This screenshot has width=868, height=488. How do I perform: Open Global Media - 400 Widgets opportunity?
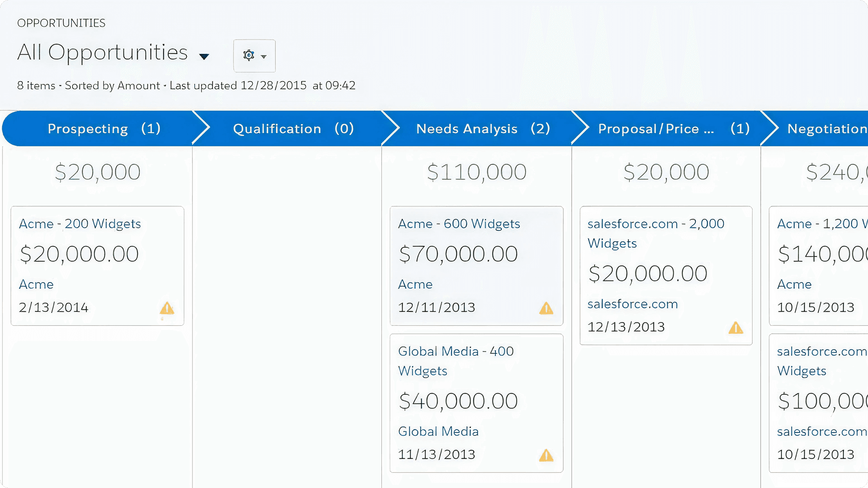[456, 361]
